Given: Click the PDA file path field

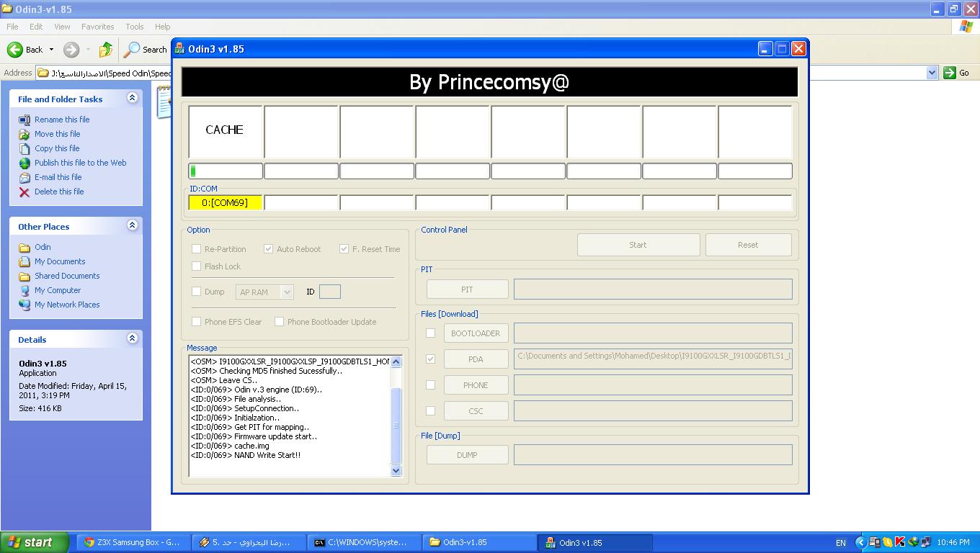Looking at the screenshot, I should [x=653, y=359].
